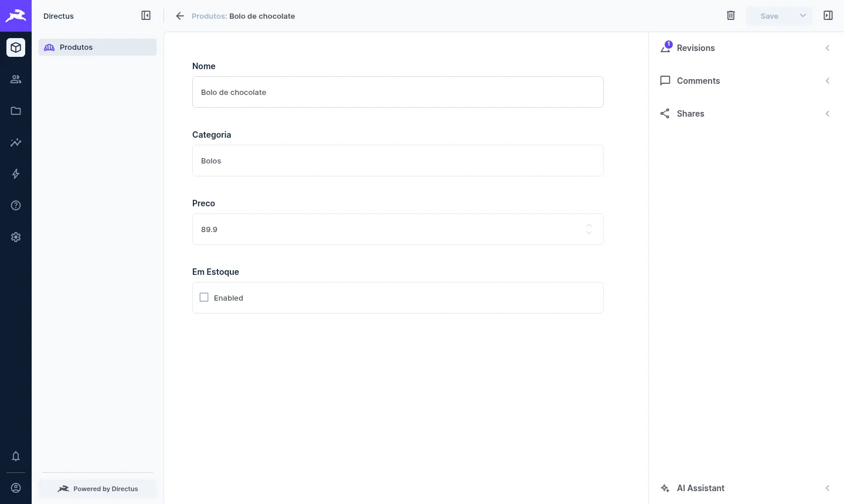Screen dimensions: 844x504
Task: Open the Documentation help icon
Action: (16, 206)
